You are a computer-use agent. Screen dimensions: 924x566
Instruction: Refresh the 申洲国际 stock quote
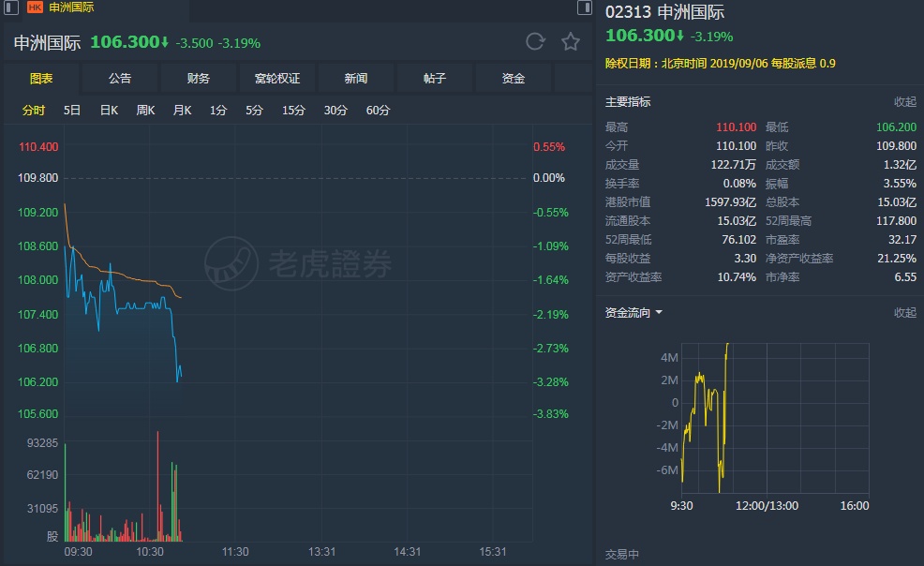click(x=535, y=42)
